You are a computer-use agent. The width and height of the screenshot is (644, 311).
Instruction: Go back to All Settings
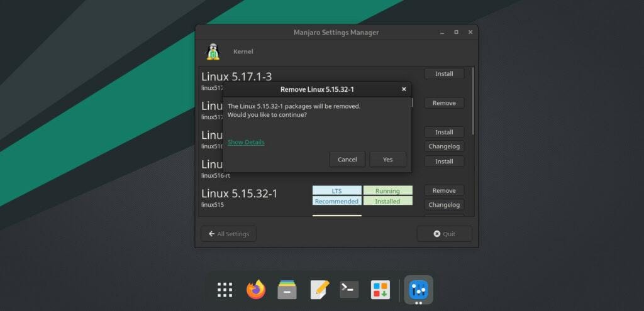click(x=228, y=234)
